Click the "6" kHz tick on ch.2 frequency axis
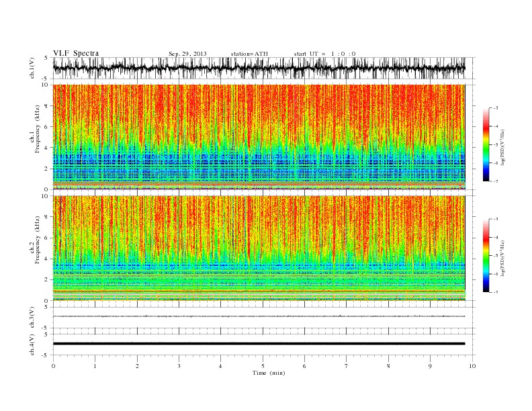 coord(46,238)
